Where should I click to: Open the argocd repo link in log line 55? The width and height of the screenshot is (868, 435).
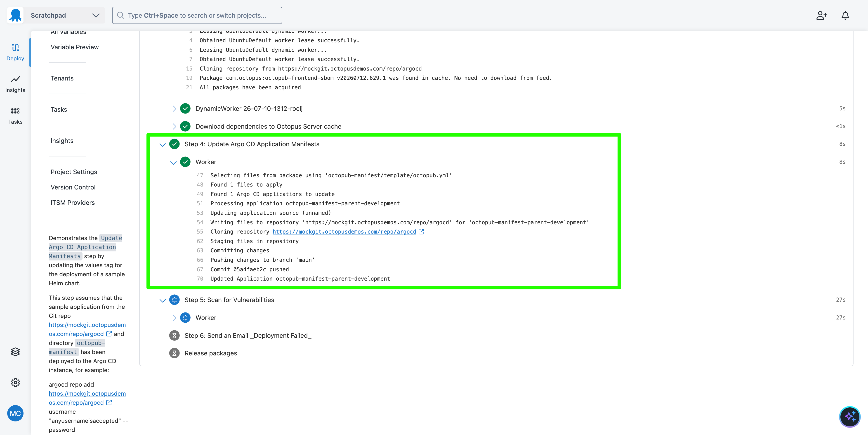(344, 232)
